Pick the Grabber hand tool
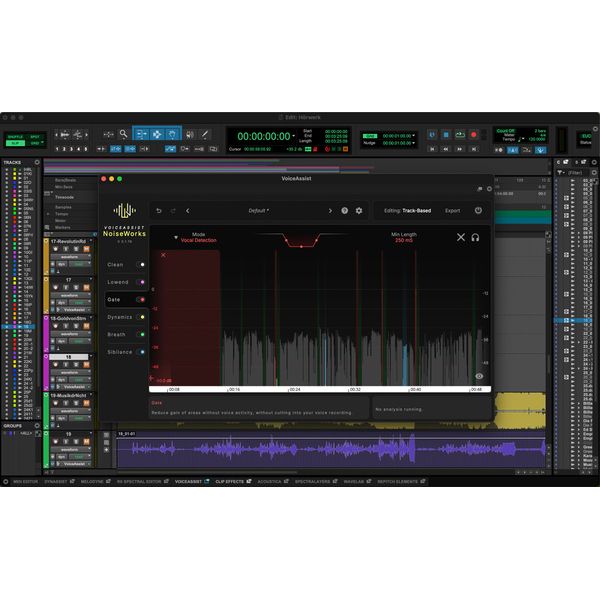600x600 pixels. pos(173,134)
